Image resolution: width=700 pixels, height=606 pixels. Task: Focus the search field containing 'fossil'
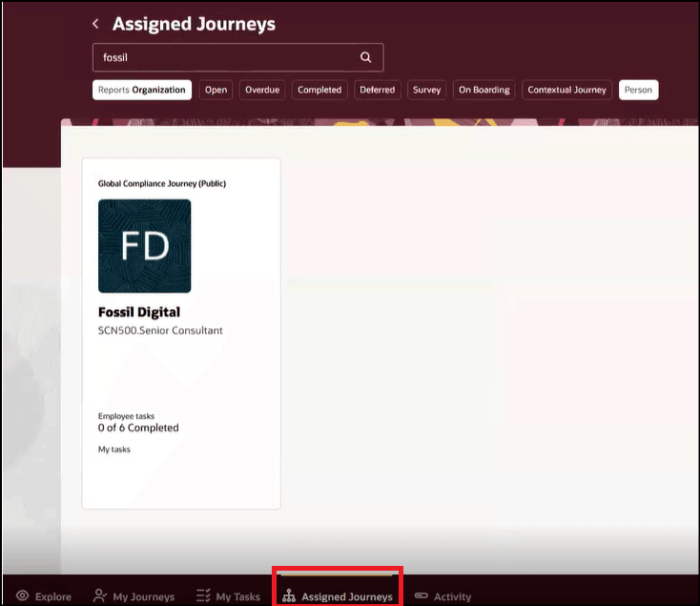point(238,57)
